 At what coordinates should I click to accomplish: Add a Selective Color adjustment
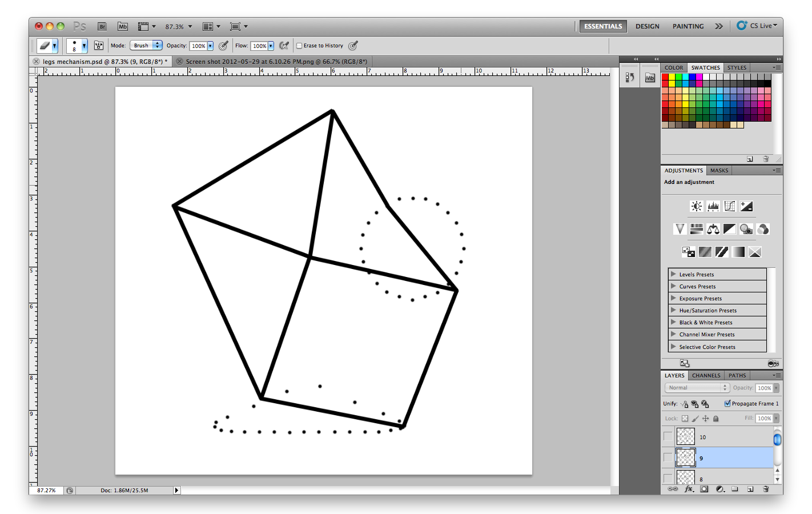(755, 252)
